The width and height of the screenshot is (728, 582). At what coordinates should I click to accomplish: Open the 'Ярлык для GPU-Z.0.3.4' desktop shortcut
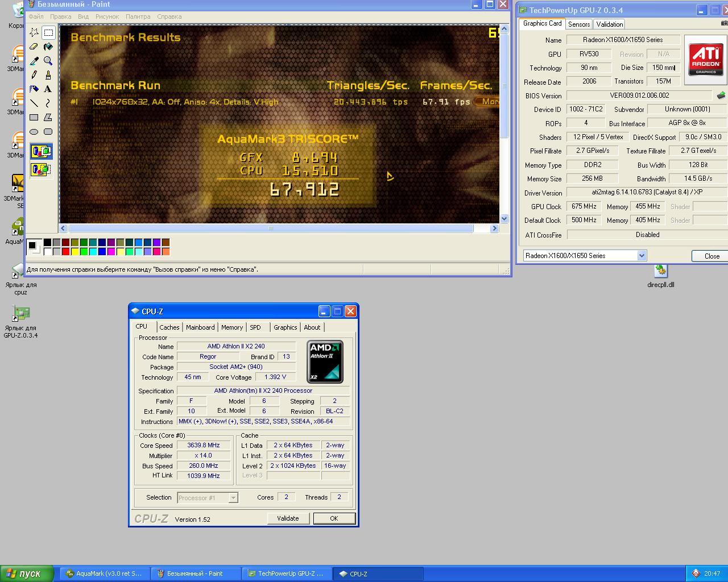coord(20,322)
